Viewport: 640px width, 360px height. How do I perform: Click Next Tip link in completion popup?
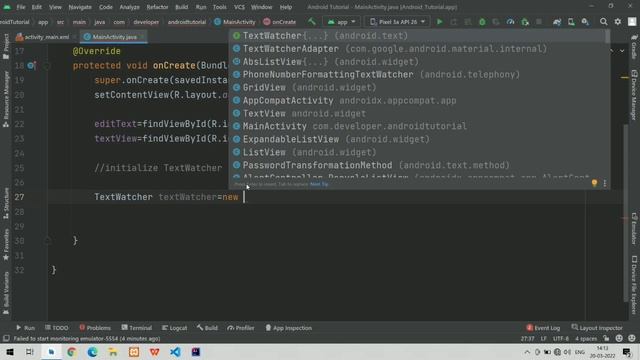(319, 184)
